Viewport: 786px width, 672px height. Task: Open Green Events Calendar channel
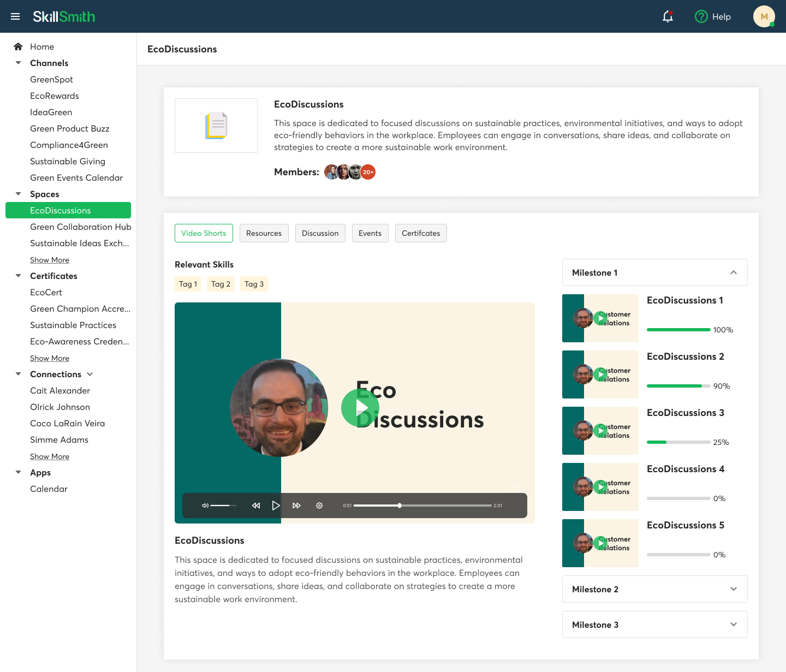point(76,177)
